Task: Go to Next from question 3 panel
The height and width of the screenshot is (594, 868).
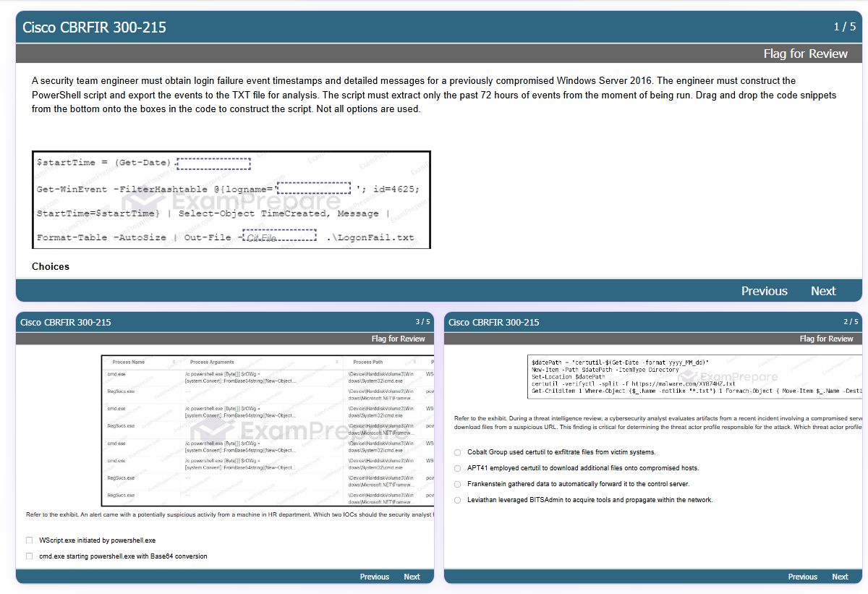Action: coord(412,577)
